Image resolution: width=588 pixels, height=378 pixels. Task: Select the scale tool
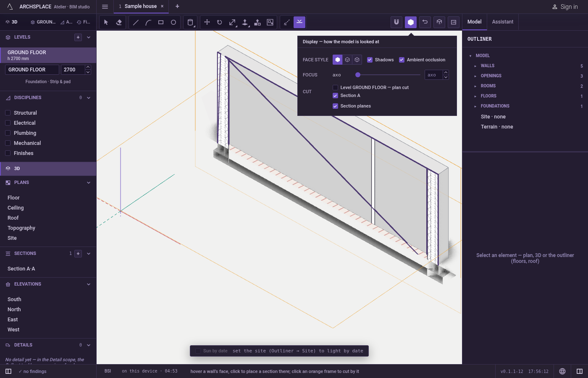coord(232,22)
